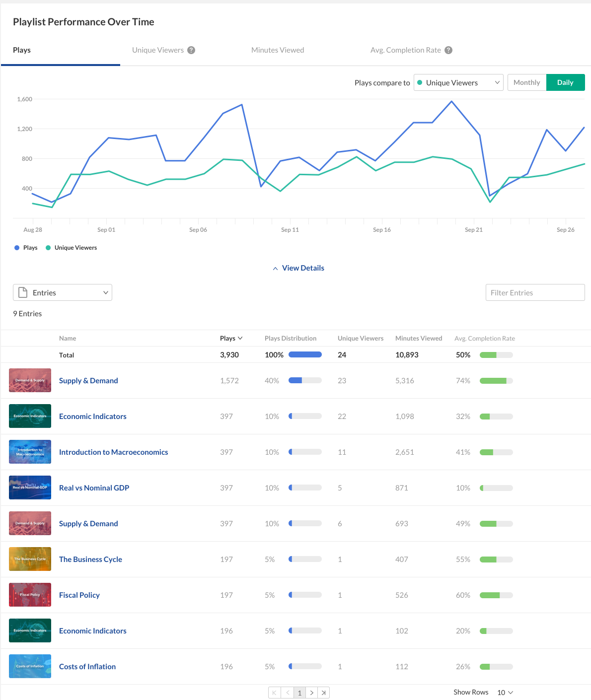This screenshot has width=591, height=700.
Task: Sort by Unique Viewers column header
Action: (361, 338)
